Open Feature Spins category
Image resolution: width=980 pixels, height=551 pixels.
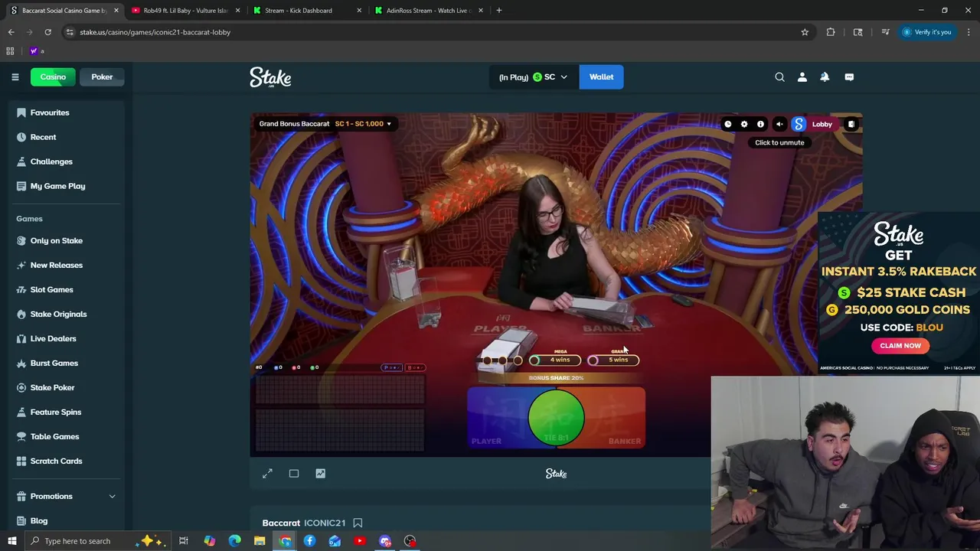click(x=55, y=412)
